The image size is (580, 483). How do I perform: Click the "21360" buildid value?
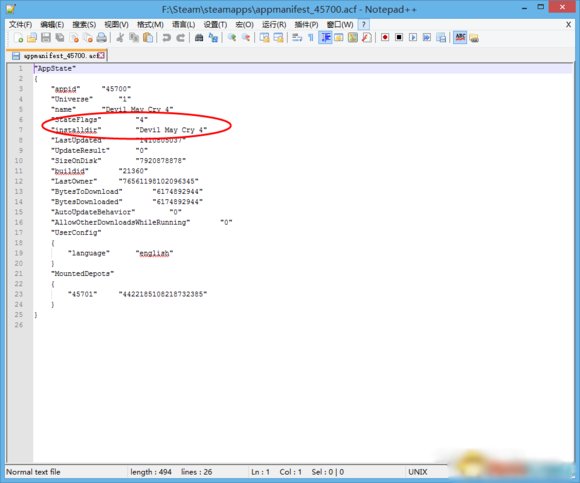[133, 171]
